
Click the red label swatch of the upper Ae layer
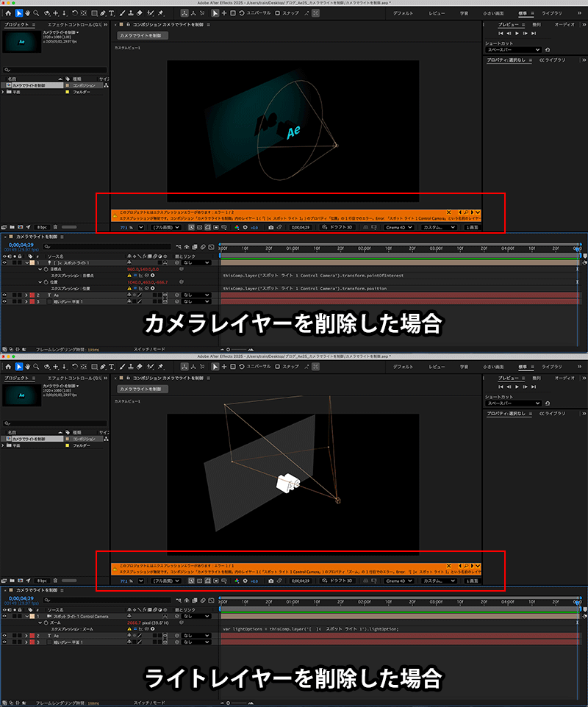pos(32,295)
